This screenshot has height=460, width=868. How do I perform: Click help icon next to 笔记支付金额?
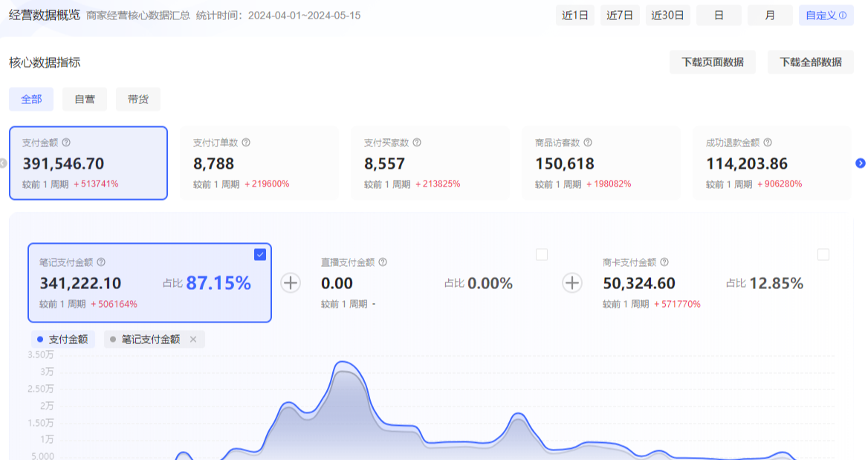[101, 262]
